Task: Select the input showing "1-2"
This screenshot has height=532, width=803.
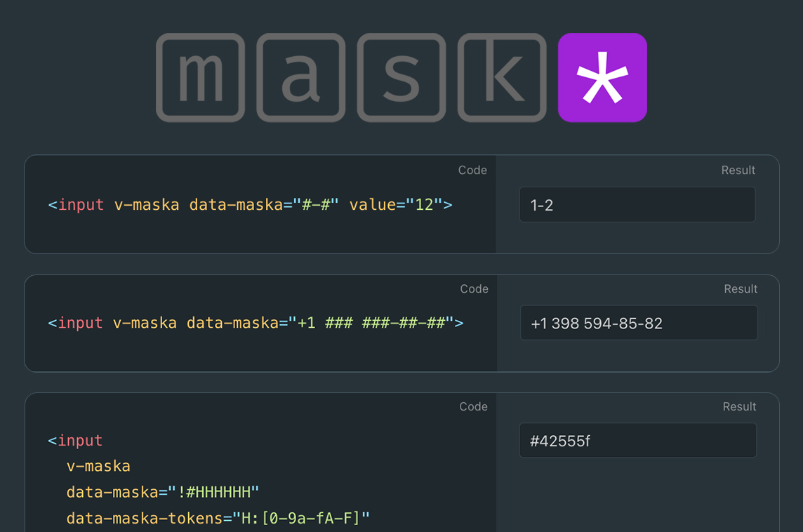Action: coord(637,204)
